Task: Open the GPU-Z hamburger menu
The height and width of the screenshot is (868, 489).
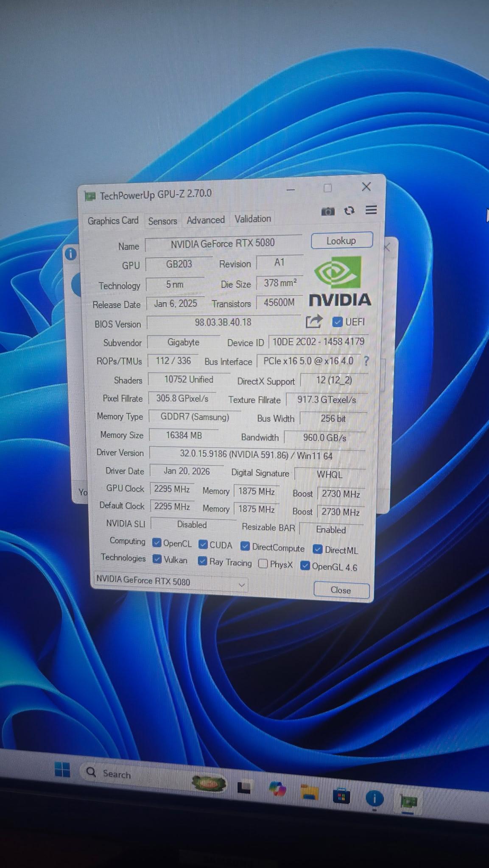Action: (x=371, y=210)
